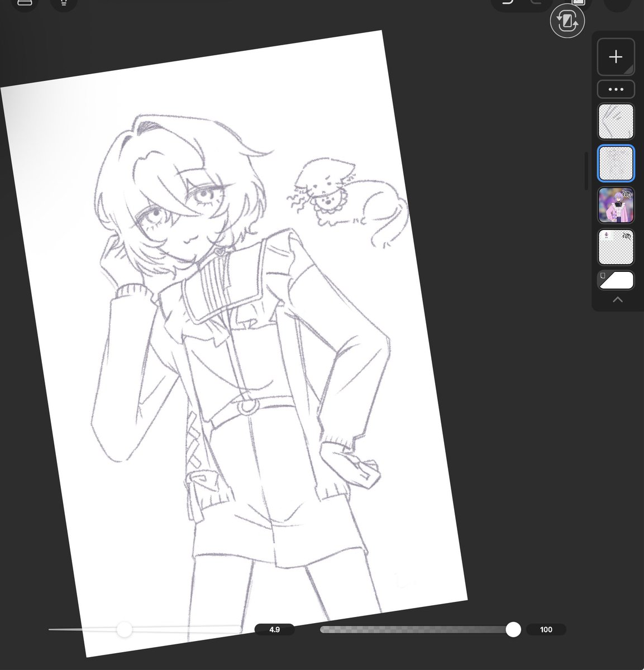Select the blue-outlined active layer thumbnail

coord(616,164)
